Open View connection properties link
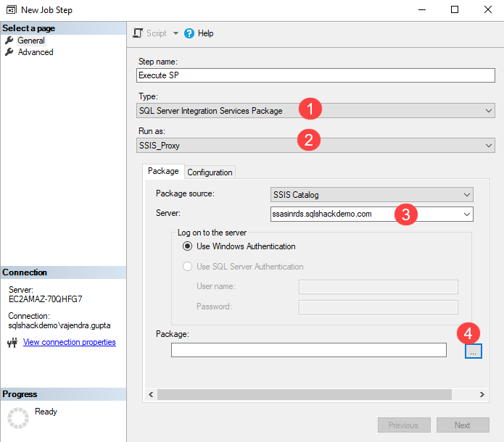504x442 pixels. (69, 342)
